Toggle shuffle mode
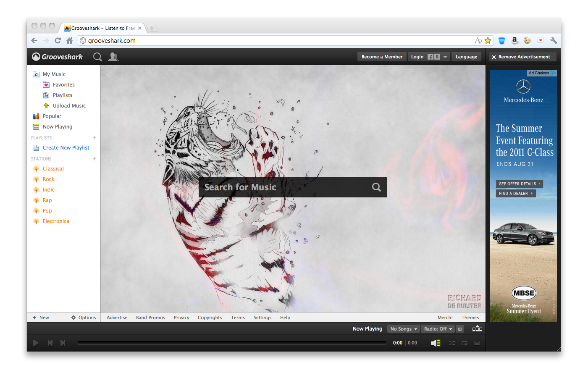The image size is (588, 378). 451,343
